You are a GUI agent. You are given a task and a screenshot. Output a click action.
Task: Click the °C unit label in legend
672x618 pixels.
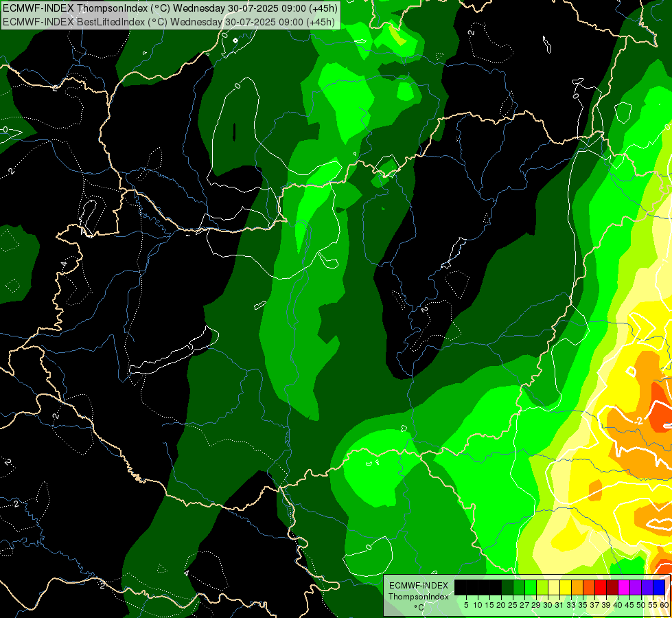[419, 607]
